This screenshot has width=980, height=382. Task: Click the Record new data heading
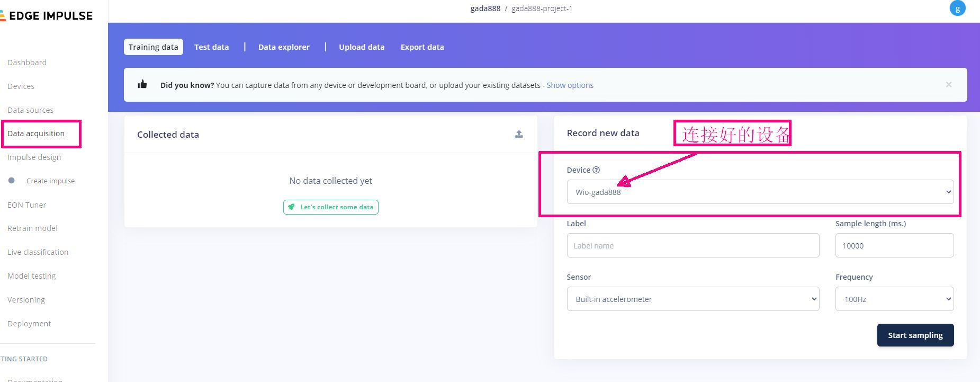(603, 133)
